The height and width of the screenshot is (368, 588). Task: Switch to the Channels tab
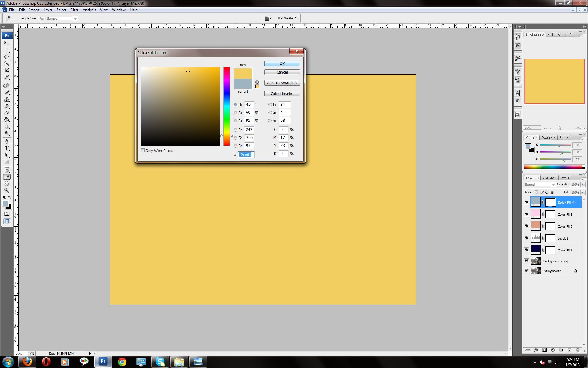point(549,178)
